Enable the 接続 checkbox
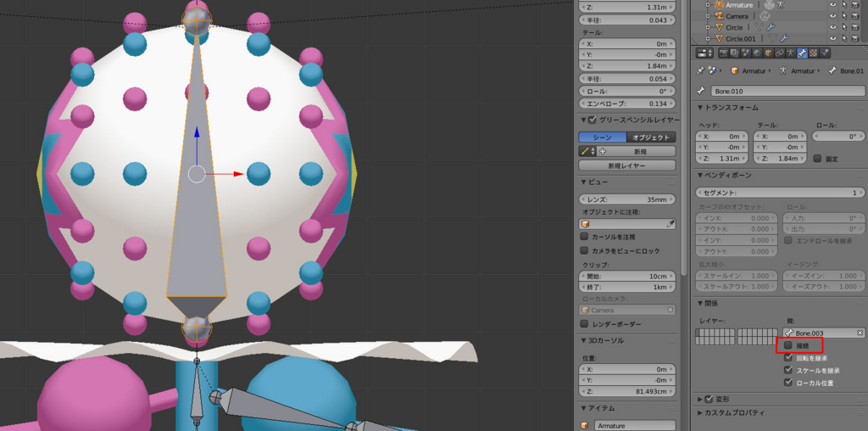The height and width of the screenshot is (431, 868). (789, 345)
